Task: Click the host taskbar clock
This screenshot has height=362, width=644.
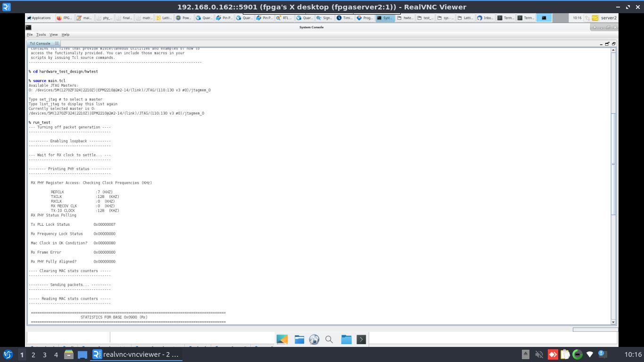Action: coord(633,354)
